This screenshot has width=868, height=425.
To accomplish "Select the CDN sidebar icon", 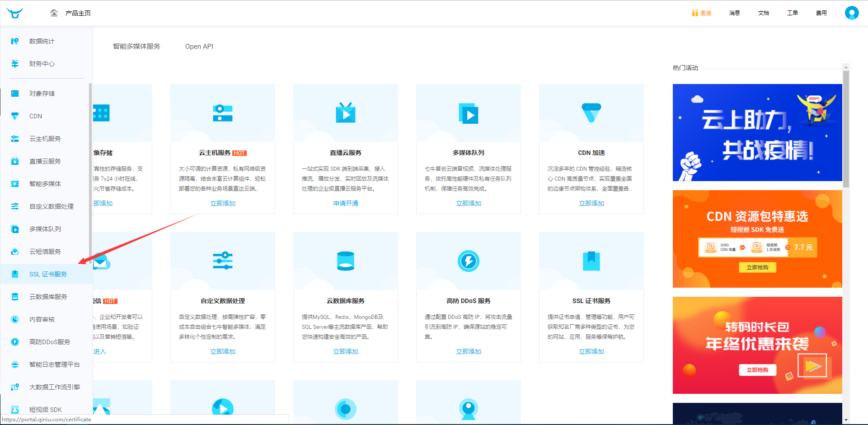I will (x=15, y=116).
